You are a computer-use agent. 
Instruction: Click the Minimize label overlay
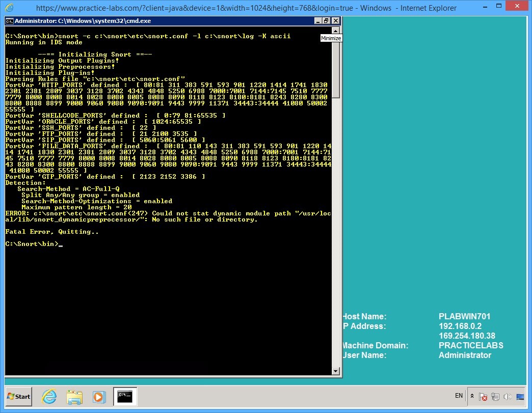331,38
